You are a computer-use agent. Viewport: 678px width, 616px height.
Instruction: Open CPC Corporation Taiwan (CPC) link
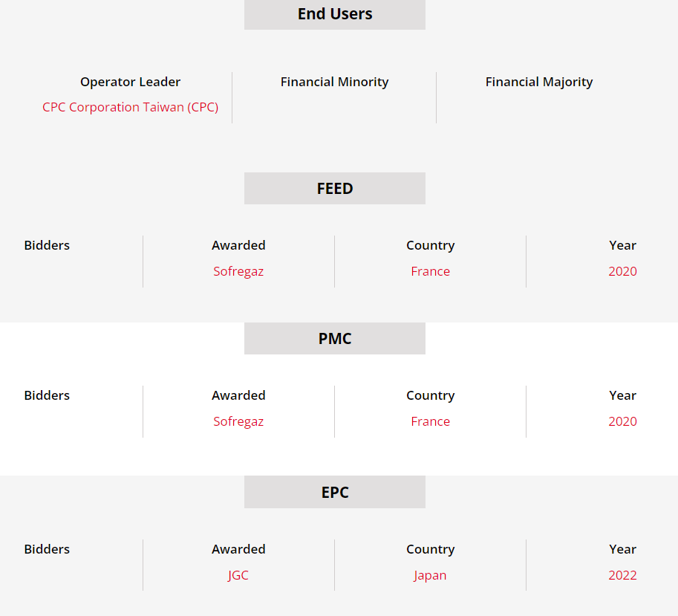[x=130, y=107]
